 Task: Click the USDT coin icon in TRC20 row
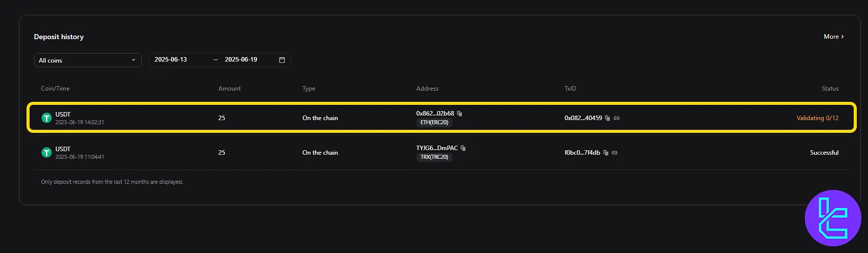(46, 153)
